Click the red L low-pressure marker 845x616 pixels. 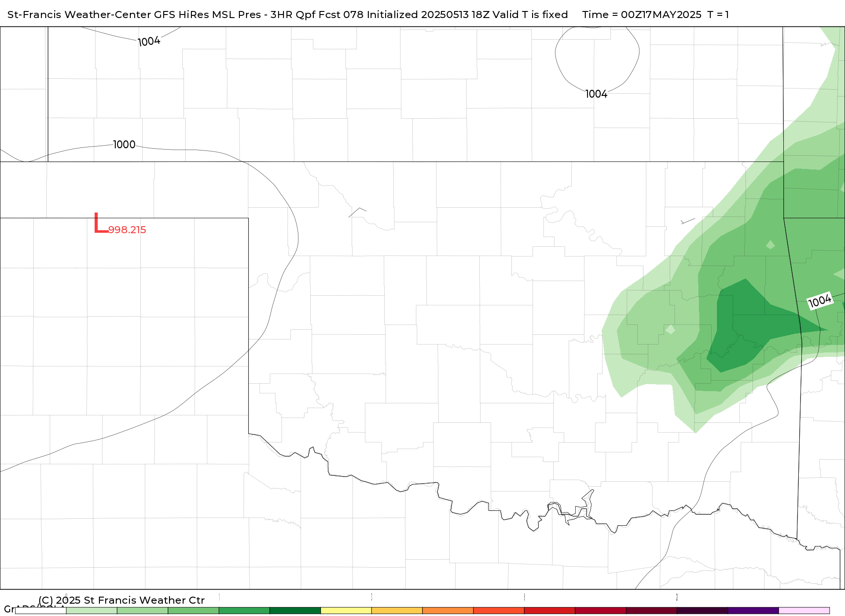tap(101, 223)
